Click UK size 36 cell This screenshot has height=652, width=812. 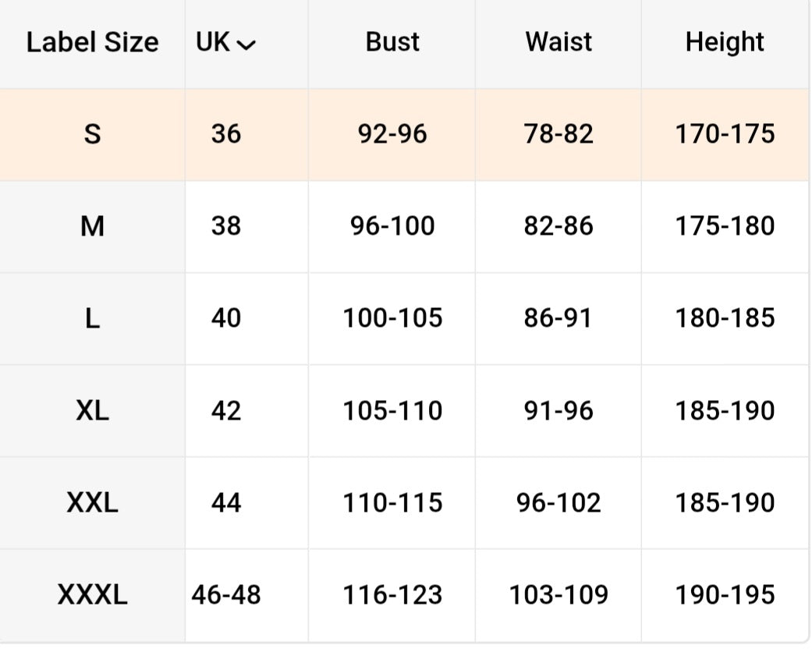point(226,134)
